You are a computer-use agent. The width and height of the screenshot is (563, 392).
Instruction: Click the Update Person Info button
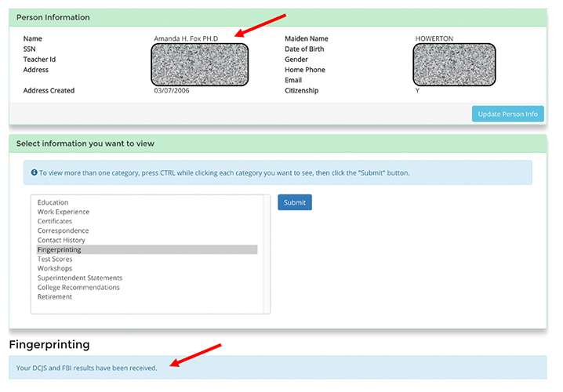tap(507, 114)
